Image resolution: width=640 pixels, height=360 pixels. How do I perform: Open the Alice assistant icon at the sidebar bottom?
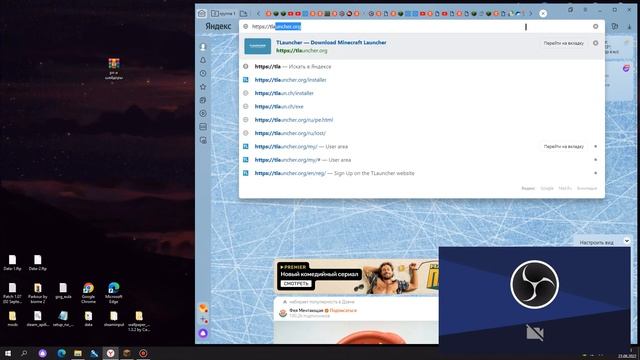(x=203, y=333)
